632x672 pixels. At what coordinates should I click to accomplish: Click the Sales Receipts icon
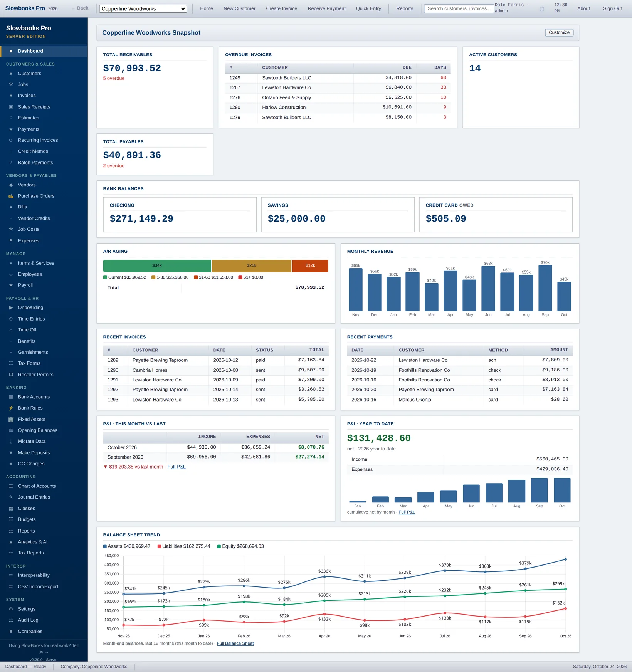point(11,107)
